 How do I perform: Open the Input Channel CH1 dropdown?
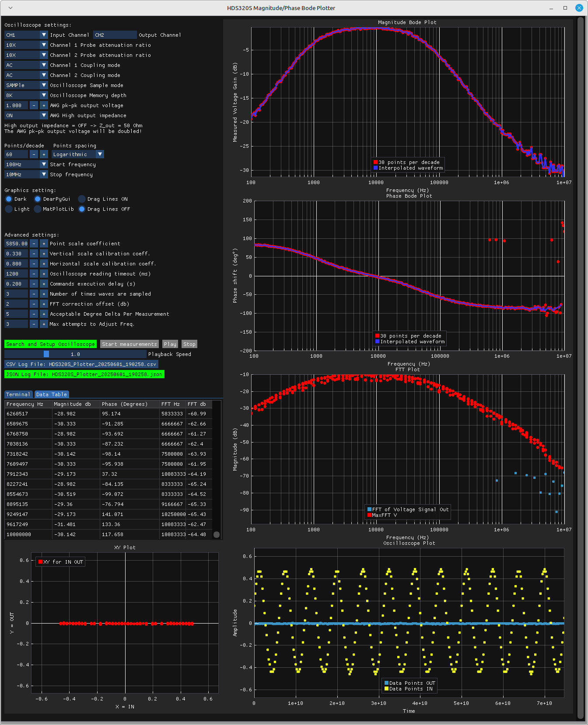coord(26,35)
